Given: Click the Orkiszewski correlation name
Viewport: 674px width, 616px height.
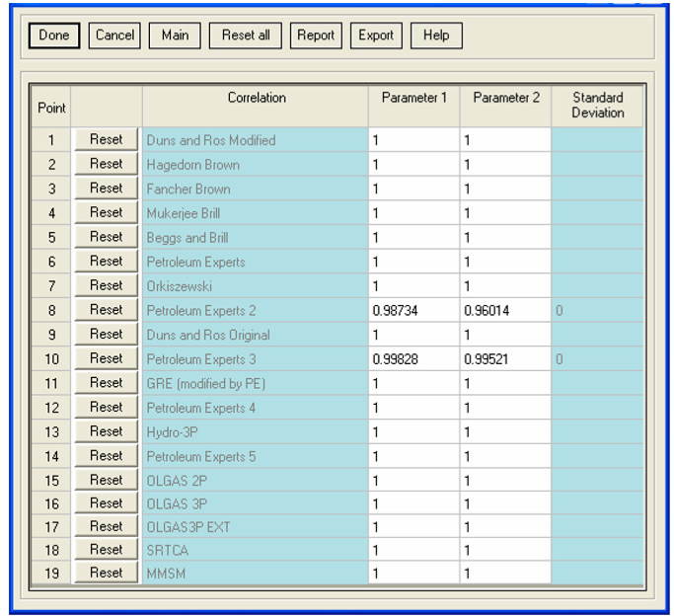Looking at the screenshot, I should [180, 286].
